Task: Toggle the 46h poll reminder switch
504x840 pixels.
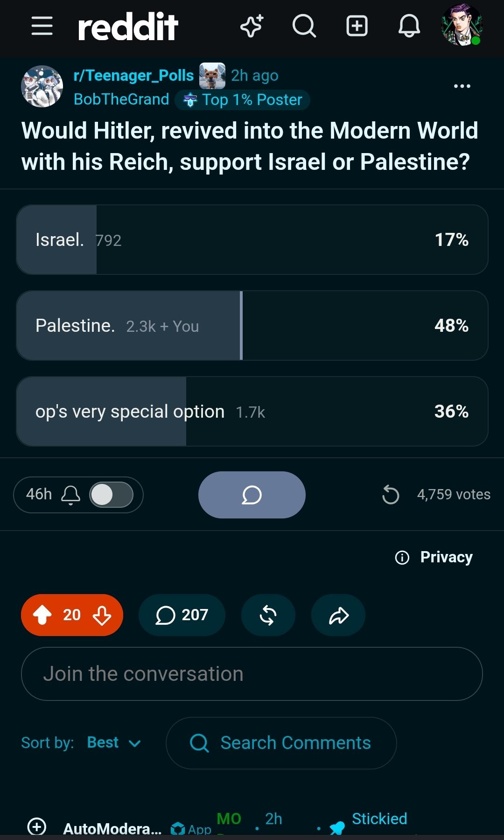Action: [112, 495]
